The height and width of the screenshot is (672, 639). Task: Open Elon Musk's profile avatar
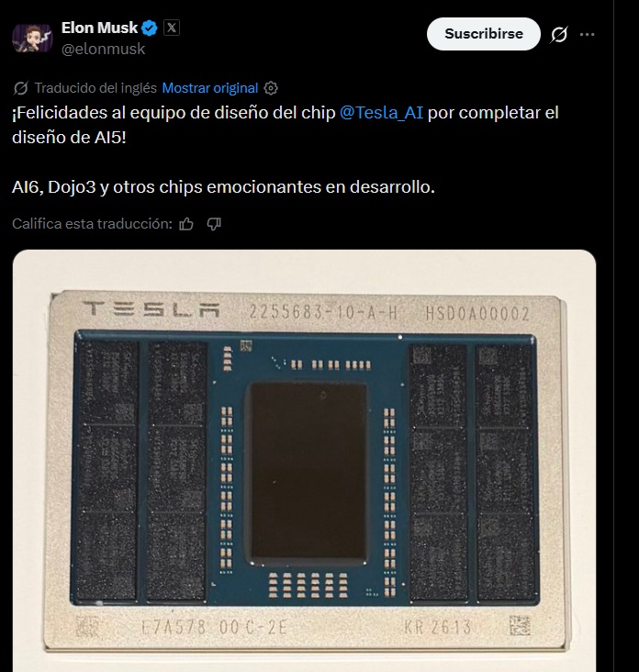pyautogui.click(x=31, y=39)
